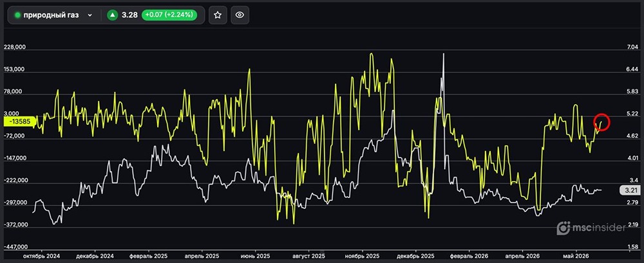The height and width of the screenshot is (263, 644).
Task: Click the февраль 2025 date label
Action: point(149,256)
